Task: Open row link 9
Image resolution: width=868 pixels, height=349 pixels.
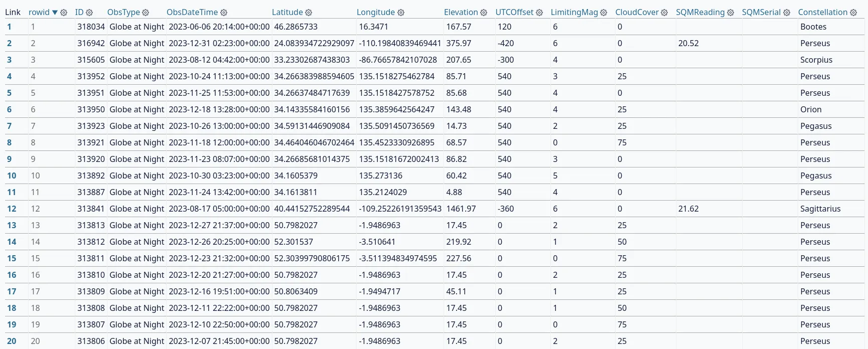Action: (9, 159)
